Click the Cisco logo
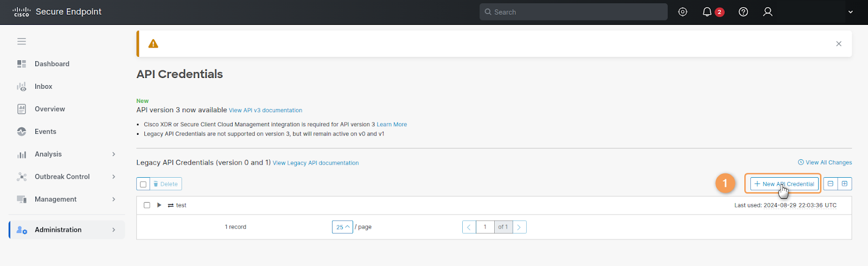The image size is (868, 266). click(x=22, y=12)
